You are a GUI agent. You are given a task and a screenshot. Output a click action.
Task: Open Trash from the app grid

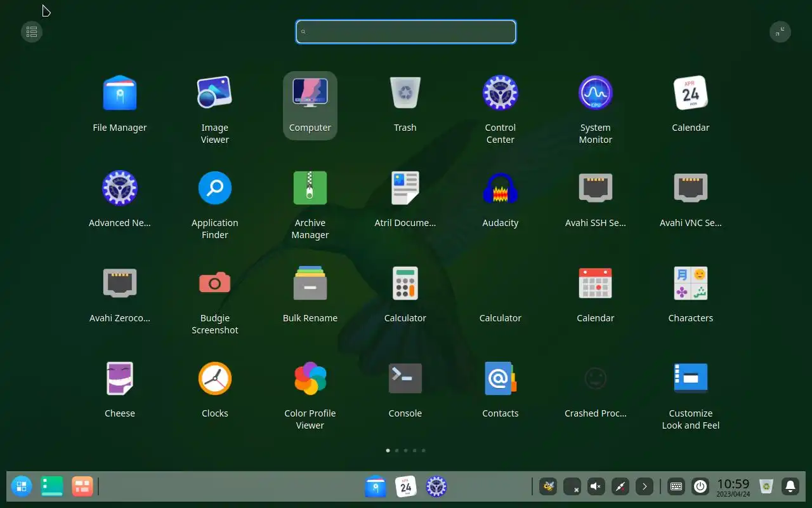point(405,93)
